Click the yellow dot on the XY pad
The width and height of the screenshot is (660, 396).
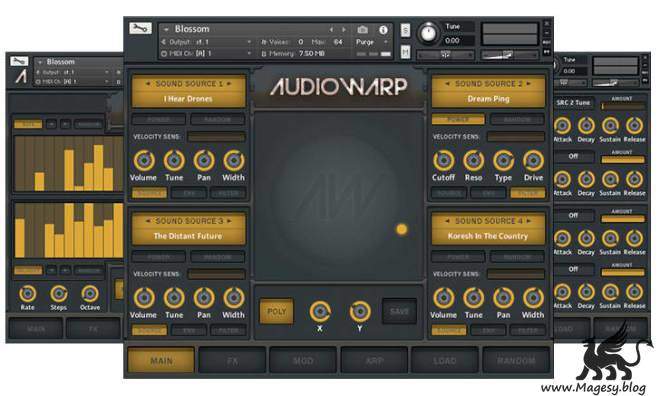pyautogui.click(x=402, y=229)
